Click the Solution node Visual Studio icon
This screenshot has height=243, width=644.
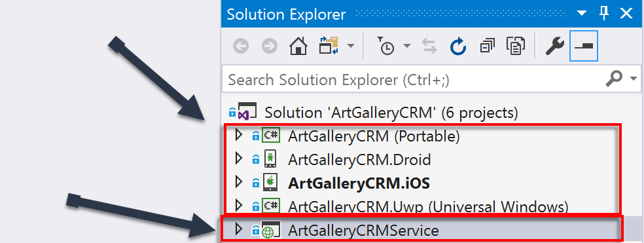[247, 111]
